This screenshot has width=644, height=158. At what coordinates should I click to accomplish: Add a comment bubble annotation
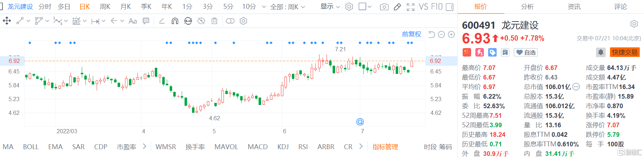point(146,21)
